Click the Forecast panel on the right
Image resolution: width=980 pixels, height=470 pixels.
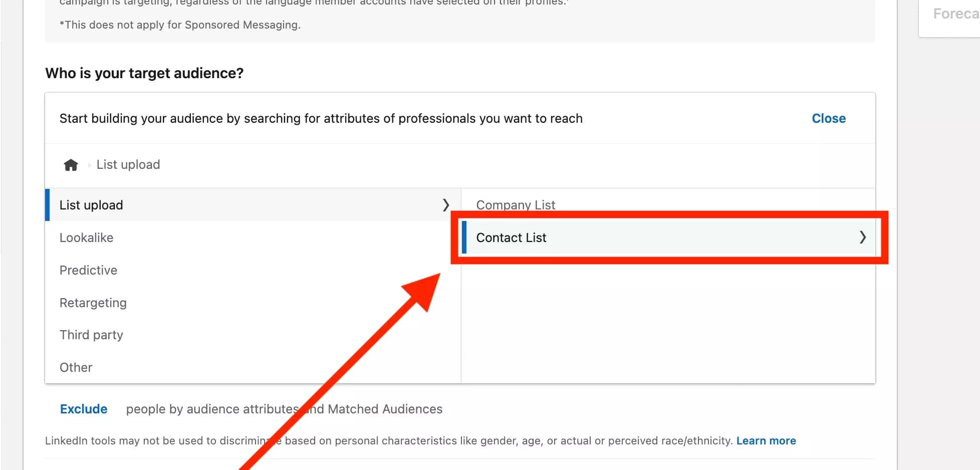tap(952, 14)
